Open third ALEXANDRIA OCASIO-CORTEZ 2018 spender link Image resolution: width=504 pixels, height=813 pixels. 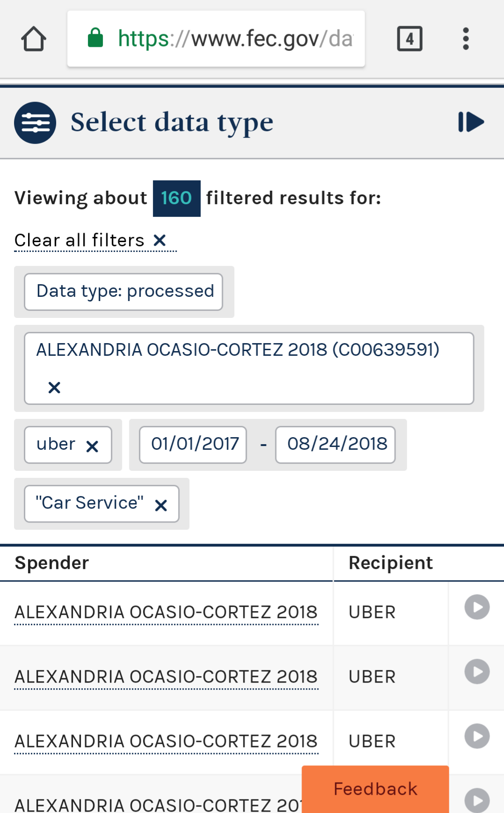(x=166, y=741)
